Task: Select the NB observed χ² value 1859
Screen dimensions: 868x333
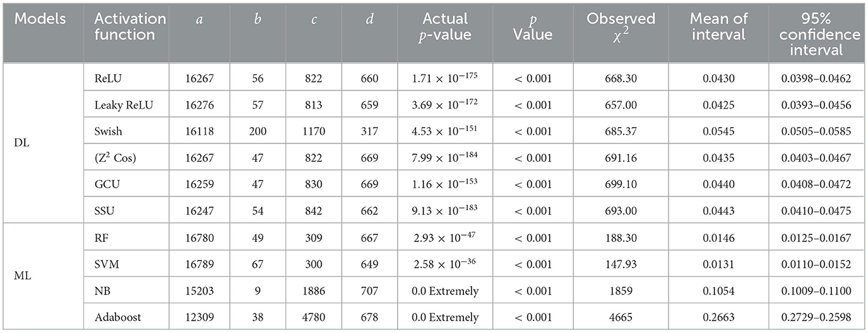Action: click(621, 291)
